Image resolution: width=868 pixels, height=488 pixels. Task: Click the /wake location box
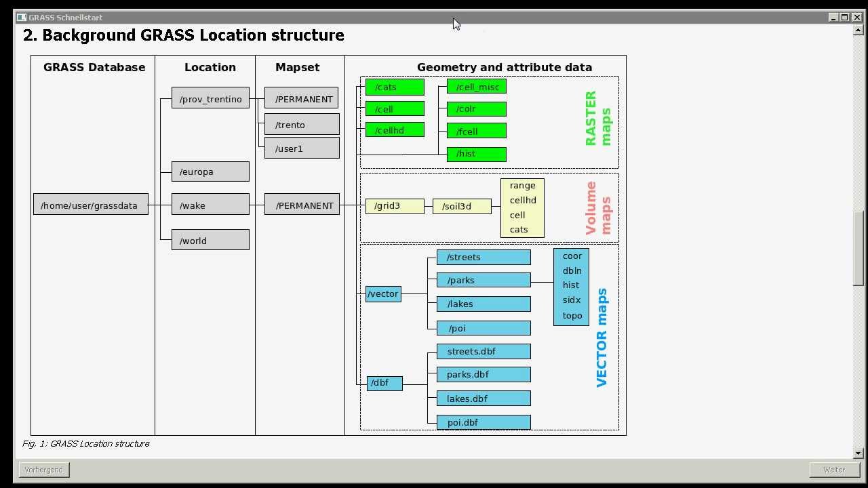coord(210,205)
